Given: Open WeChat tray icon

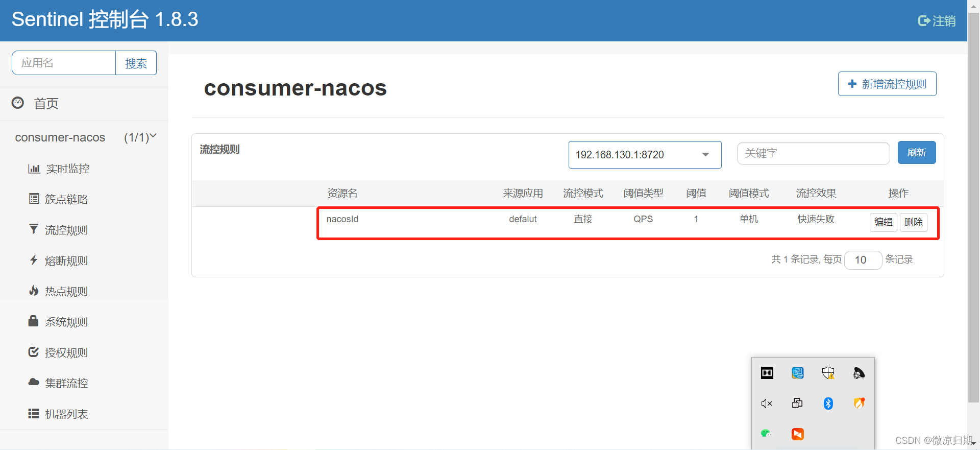Looking at the screenshot, I should [x=767, y=434].
